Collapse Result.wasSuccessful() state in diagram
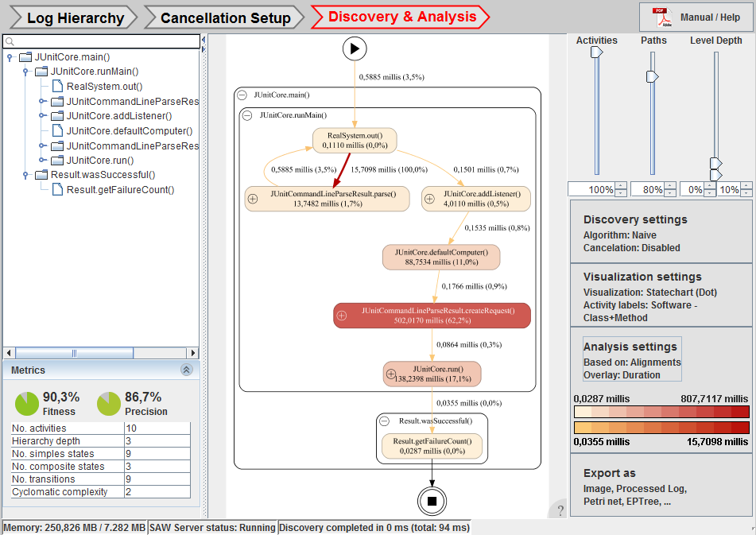Viewport: 756px width, 535px height. tap(384, 421)
